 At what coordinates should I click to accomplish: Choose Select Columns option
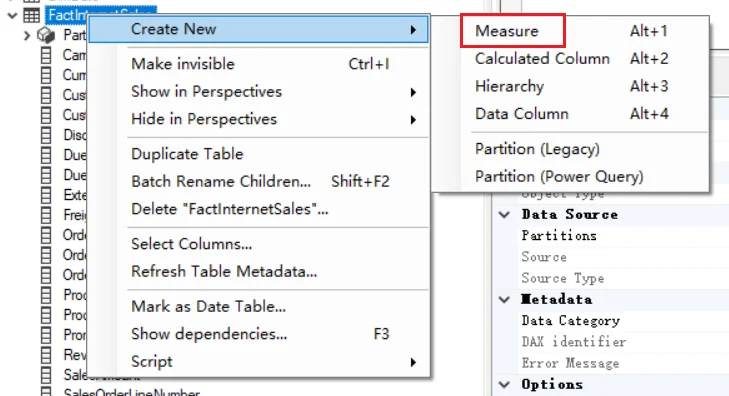[x=258, y=244]
